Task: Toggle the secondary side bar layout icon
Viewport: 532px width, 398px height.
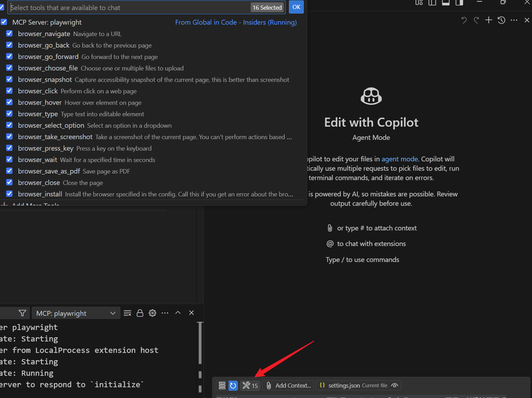Action: click(x=460, y=2)
